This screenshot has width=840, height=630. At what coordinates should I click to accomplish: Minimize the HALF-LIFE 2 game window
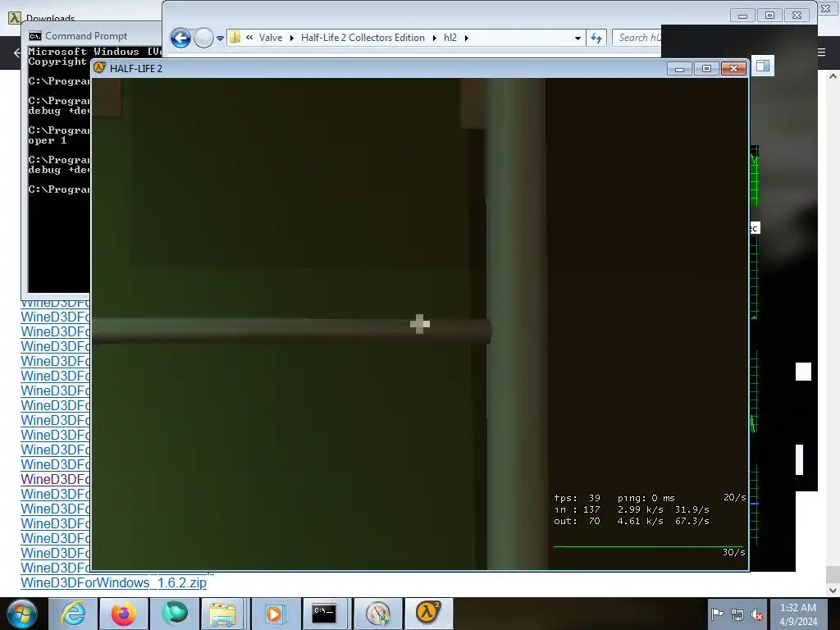[679, 69]
